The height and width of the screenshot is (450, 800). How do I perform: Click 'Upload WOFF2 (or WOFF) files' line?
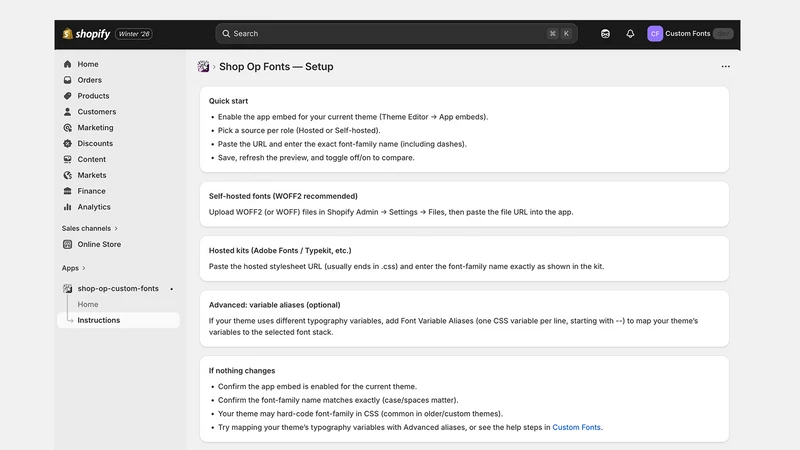391,212
